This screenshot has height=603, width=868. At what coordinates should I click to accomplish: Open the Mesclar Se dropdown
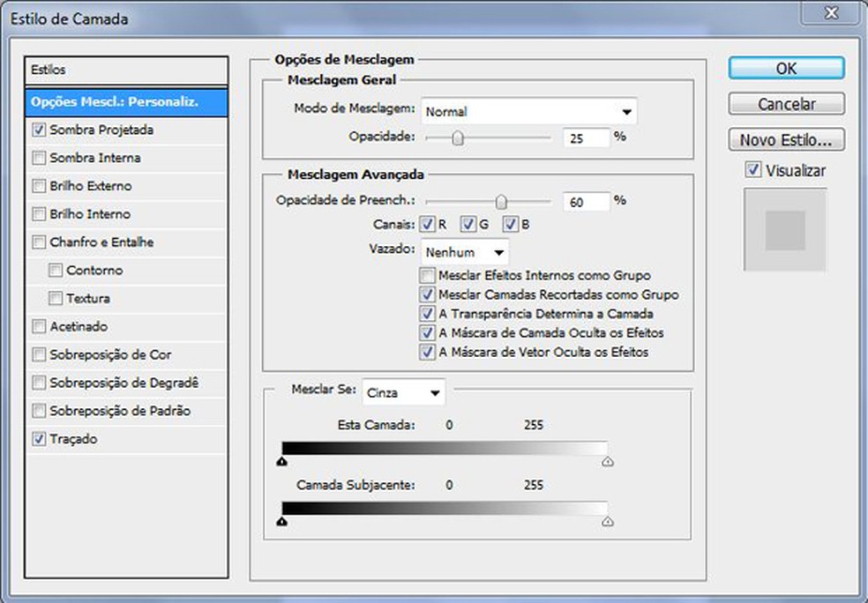(403, 393)
